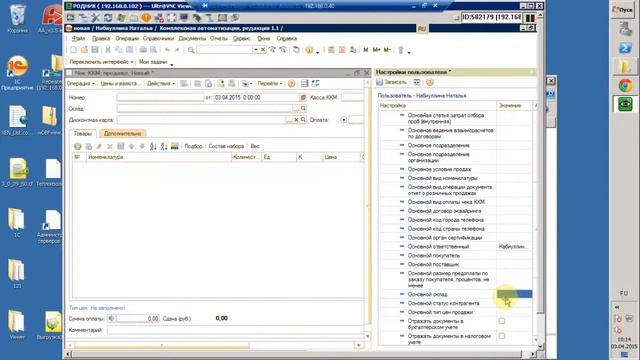Click the M+ memory button
This screenshot has width=640, height=360.
coord(376,50)
